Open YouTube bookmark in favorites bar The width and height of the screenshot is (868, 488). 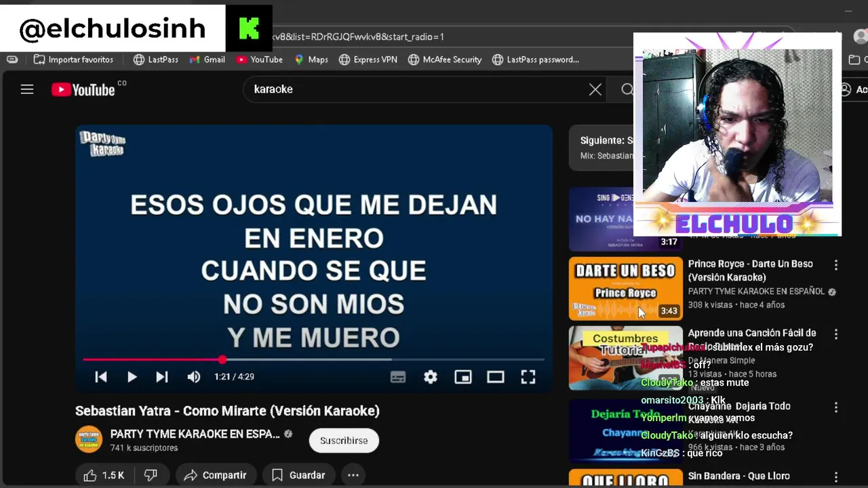tap(260, 60)
